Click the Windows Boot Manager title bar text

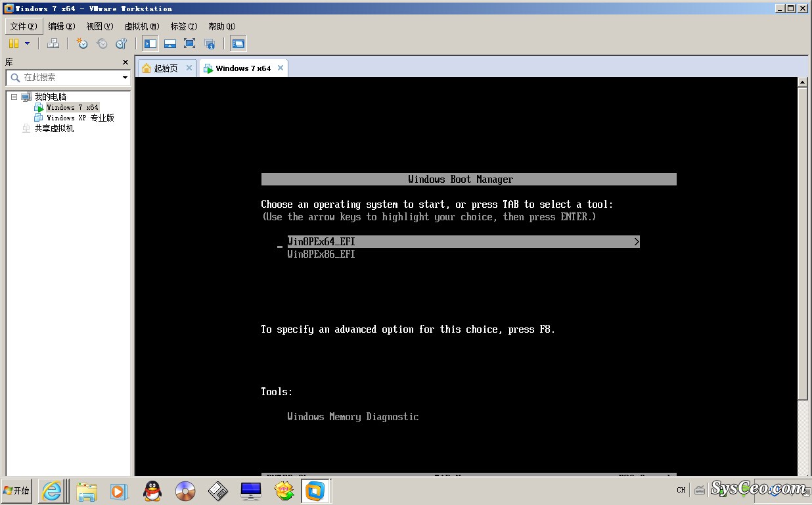click(461, 180)
